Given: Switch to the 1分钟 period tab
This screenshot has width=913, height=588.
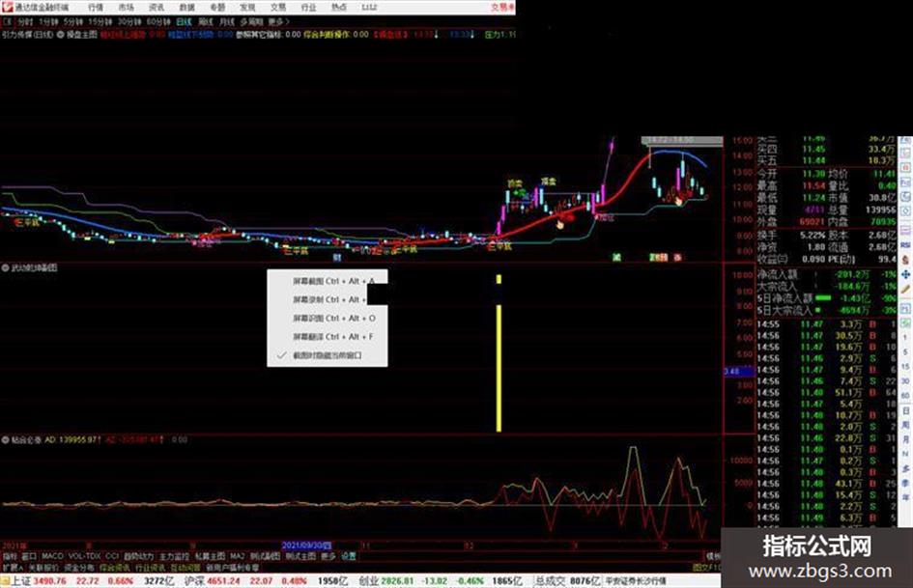Looking at the screenshot, I should (48, 21).
